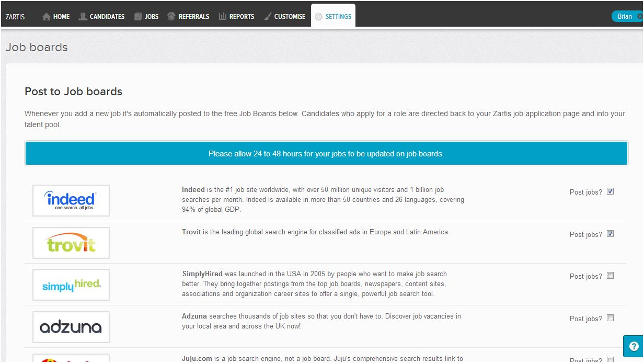Click the Reports bar chart icon

click(223, 17)
